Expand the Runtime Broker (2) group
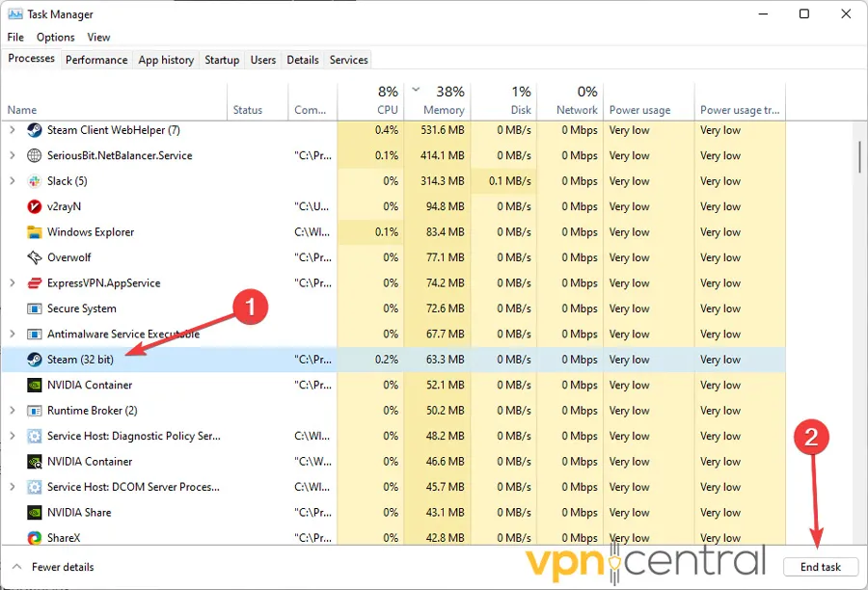This screenshot has height=590, width=868. click(x=13, y=411)
